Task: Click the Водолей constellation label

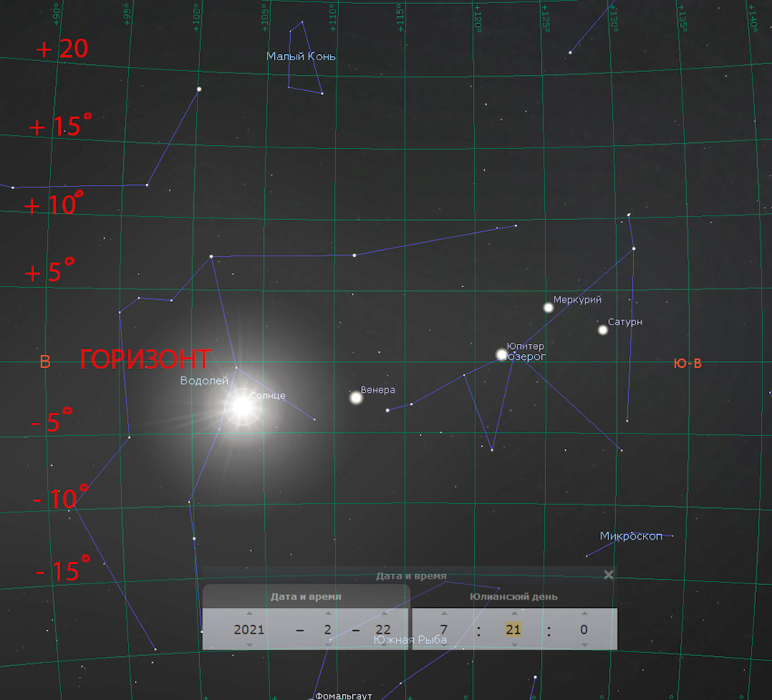Action: point(205,380)
